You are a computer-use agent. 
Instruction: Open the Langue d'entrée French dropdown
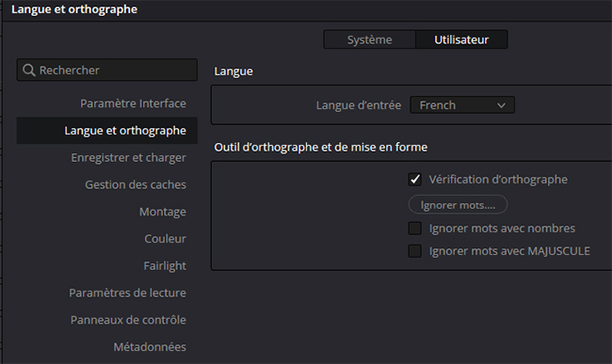(x=462, y=105)
